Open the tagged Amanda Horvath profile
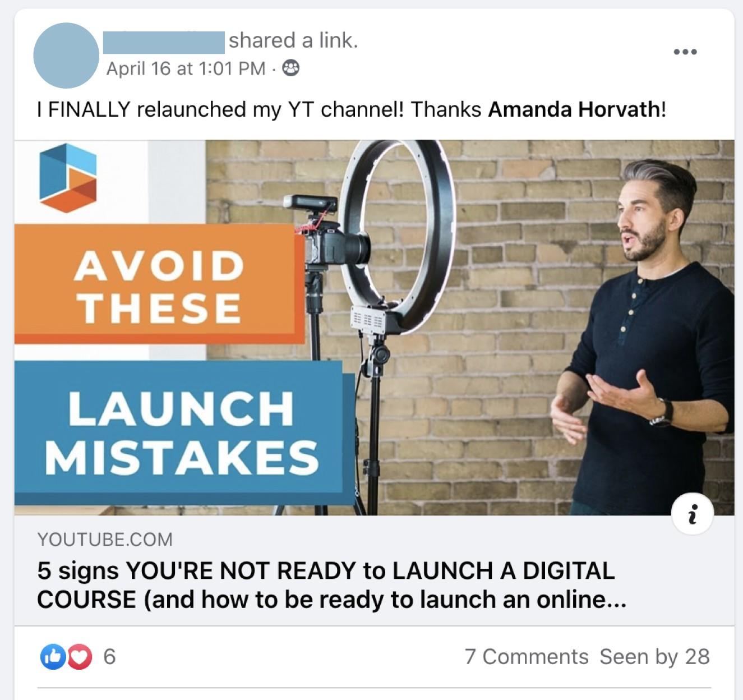The width and height of the screenshot is (743, 700). coord(574,109)
